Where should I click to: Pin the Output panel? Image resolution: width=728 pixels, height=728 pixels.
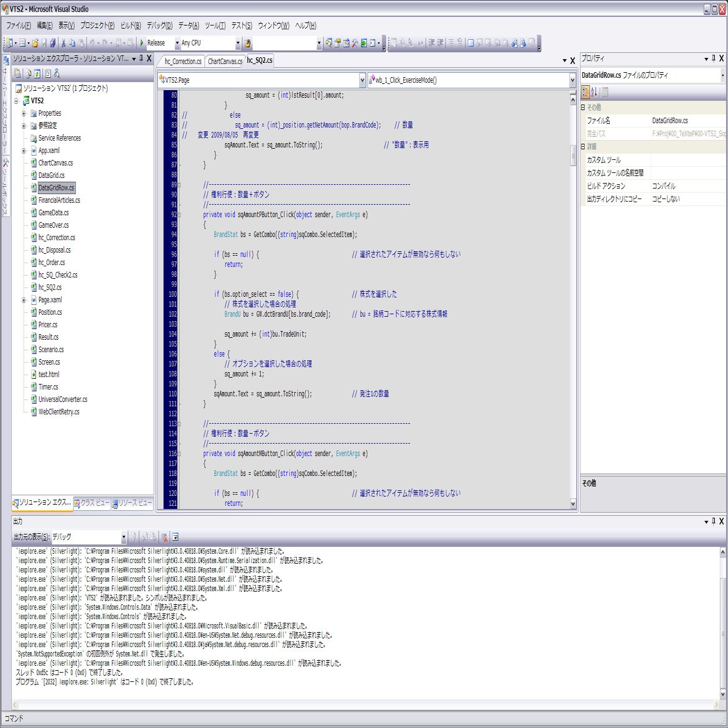click(x=713, y=521)
